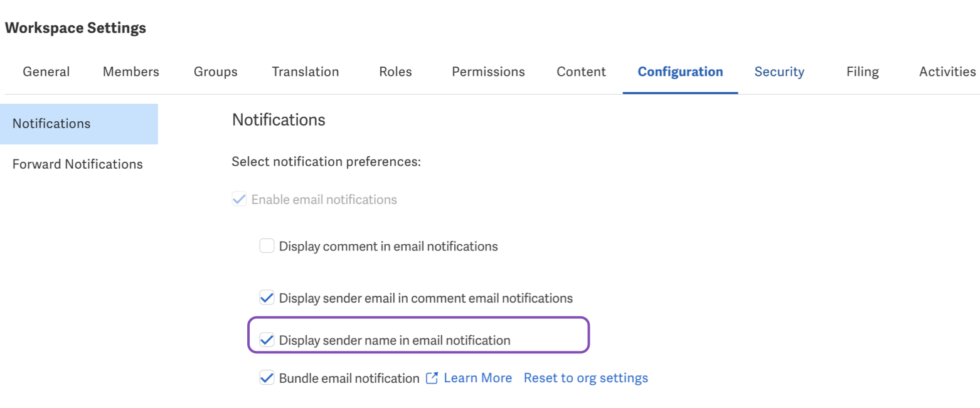Uncheck Bundle email notification
Screen dimensions: 980x408
point(267,378)
